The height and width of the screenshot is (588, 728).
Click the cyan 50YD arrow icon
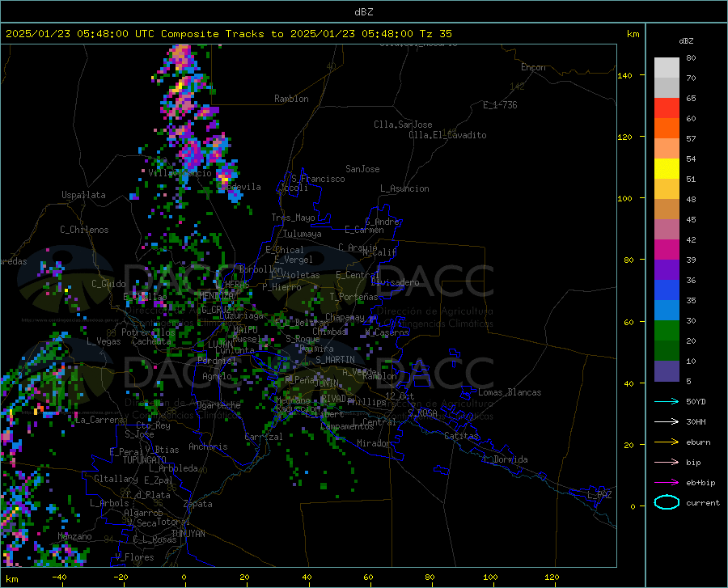(667, 401)
